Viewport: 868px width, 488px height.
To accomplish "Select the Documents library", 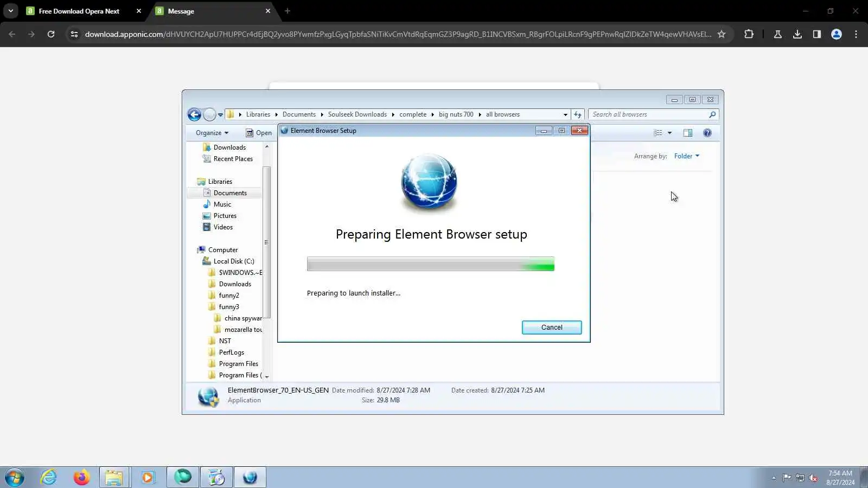I will tap(230, 193).
